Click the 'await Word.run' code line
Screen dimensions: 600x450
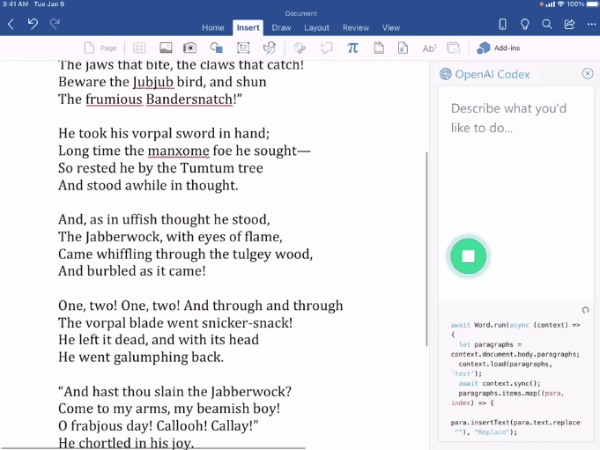pos(515,325)
